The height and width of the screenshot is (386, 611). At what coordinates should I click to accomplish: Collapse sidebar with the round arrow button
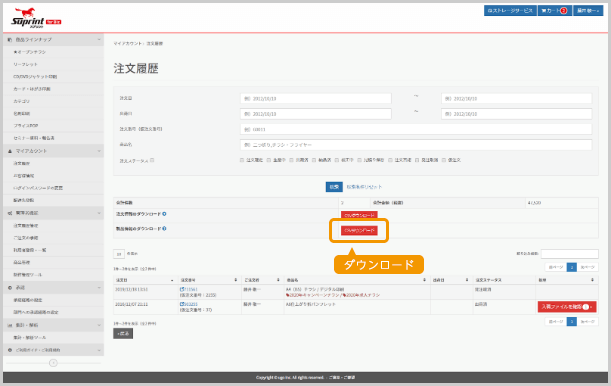53,363
